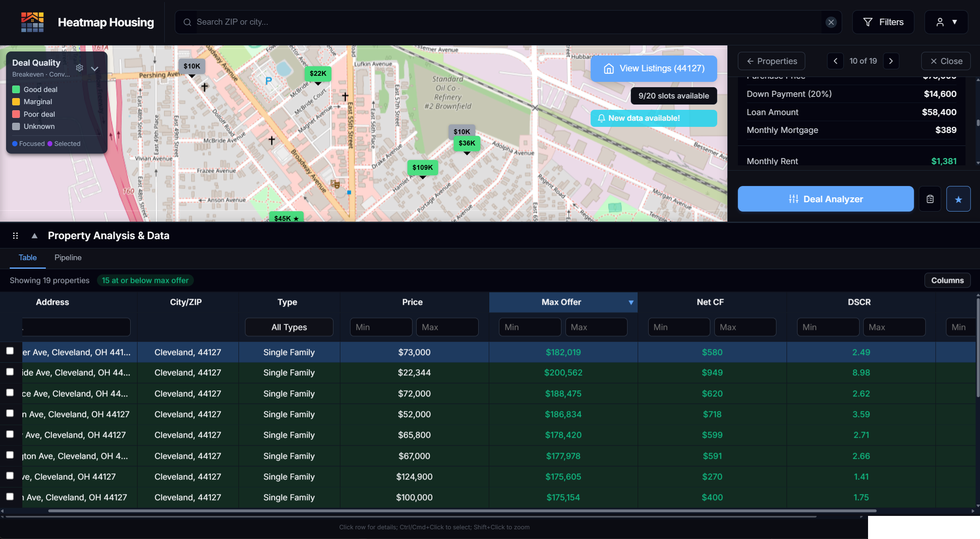Switch to the Pipeline tab
980x539 pixels.
68,257
